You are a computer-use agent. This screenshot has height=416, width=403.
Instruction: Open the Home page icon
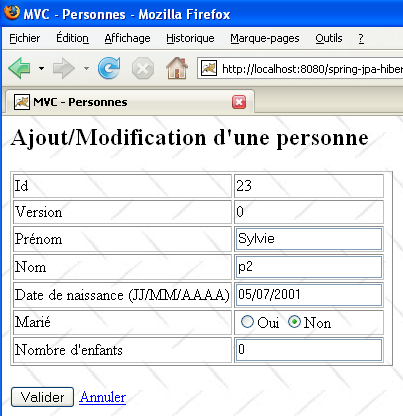click(177, 68)
